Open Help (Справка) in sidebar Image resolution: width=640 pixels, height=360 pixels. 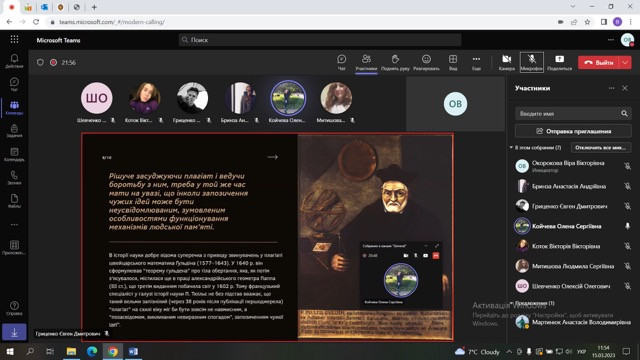(14, 308)
